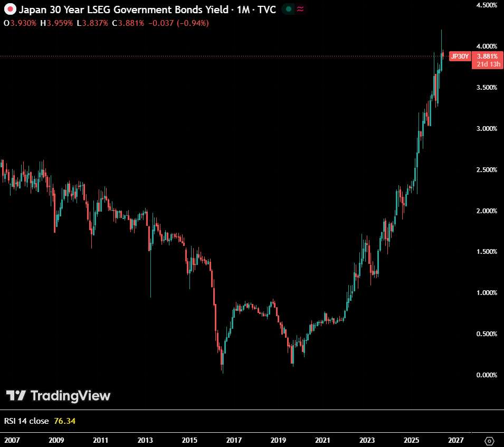Image resolution: width=504 pixels, height=447 pixels.
Task: Click the RSI value 76.34
Action: click(x=64, y=421)
